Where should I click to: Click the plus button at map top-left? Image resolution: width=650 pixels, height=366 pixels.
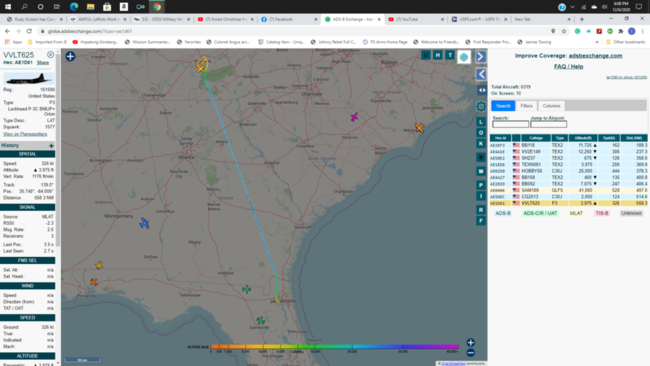click(70, 56)
